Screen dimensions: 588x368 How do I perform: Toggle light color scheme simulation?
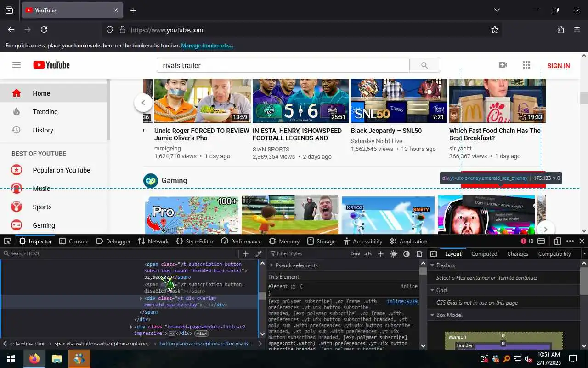click(x=394, y=254)
